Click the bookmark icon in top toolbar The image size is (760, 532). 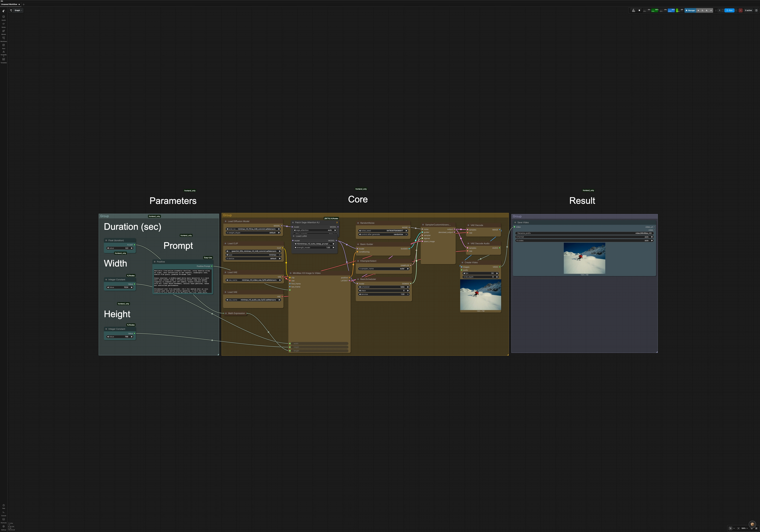(639, 10)
